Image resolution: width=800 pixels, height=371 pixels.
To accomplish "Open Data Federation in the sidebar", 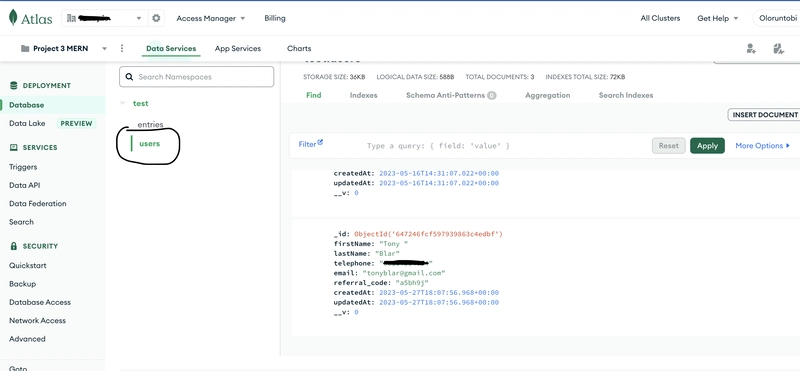I will click(x=38, y=203).
